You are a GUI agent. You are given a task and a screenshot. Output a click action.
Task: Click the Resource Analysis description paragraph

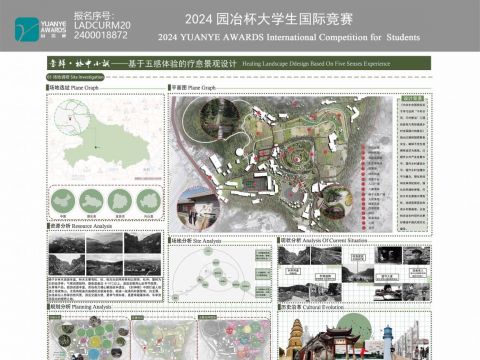105,288
